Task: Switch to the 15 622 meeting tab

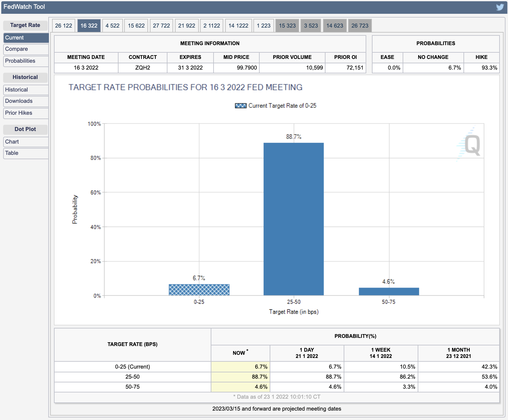Action: (136, 26)
